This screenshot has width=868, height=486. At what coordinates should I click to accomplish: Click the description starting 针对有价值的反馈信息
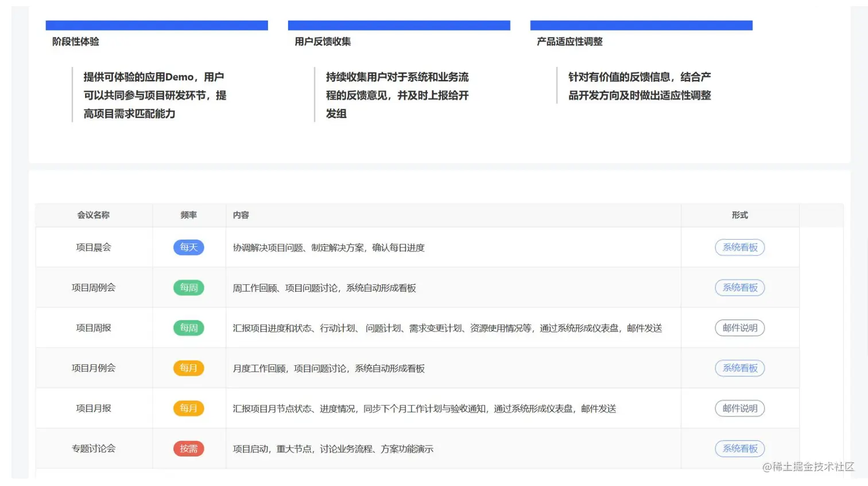(640, 86)
